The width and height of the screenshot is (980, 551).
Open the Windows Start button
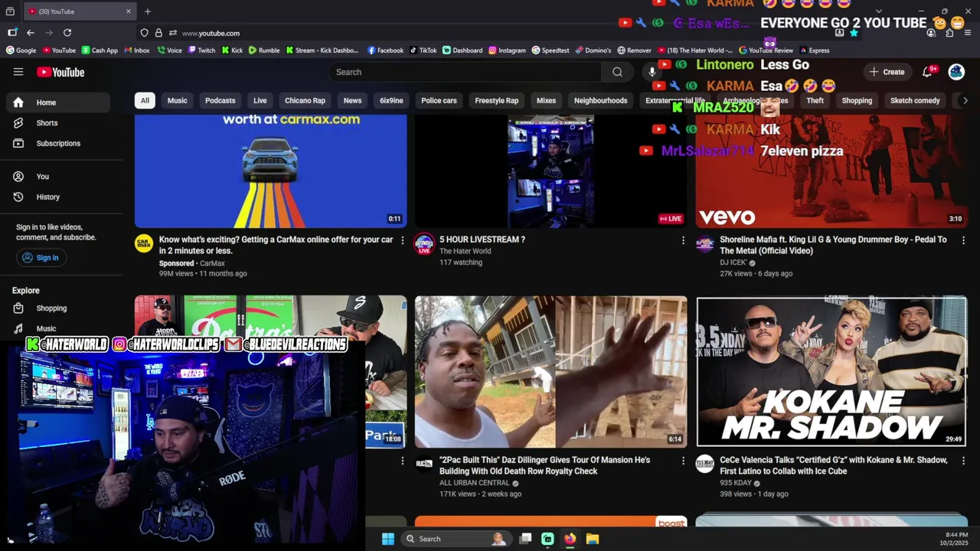[x=388, y=539]
